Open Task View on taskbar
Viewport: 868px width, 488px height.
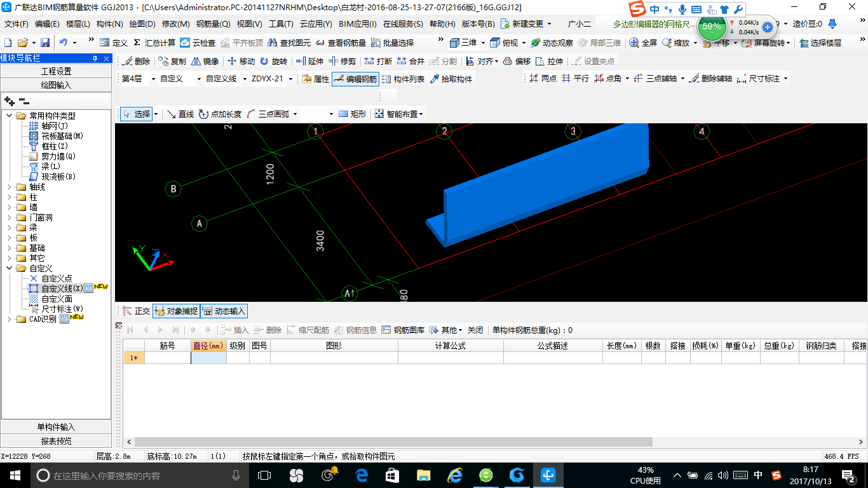[x=264, y=475]
